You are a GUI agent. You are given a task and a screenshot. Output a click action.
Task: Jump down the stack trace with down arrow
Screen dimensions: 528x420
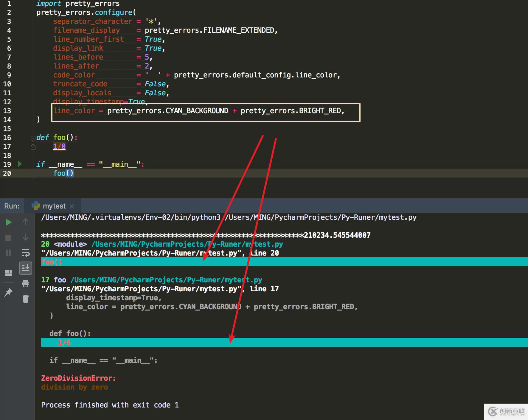pyautogui.click(x=26, y=237)
